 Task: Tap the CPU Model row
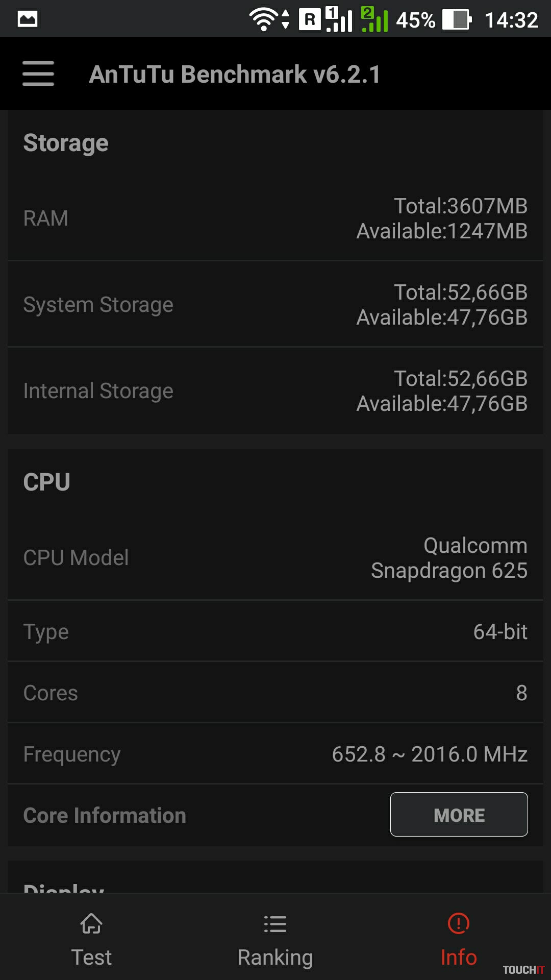point(275,558)
